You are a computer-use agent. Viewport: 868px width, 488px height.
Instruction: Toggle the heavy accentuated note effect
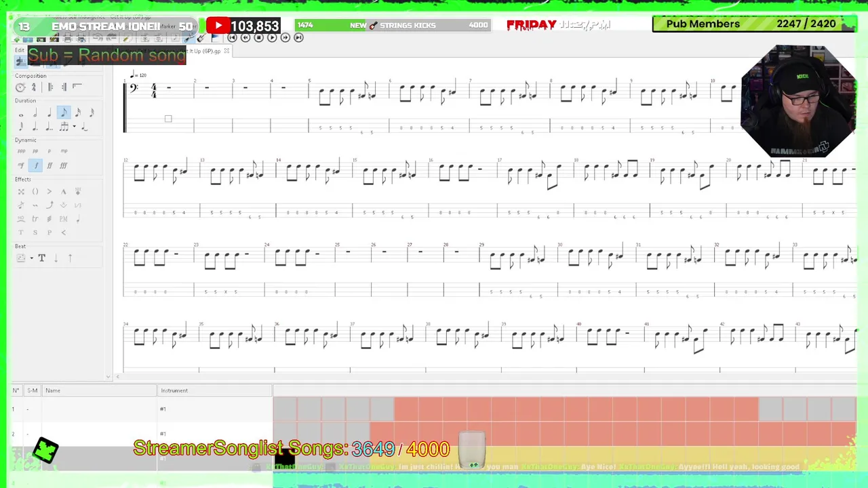pyautogui.click(x=64, y=191)
